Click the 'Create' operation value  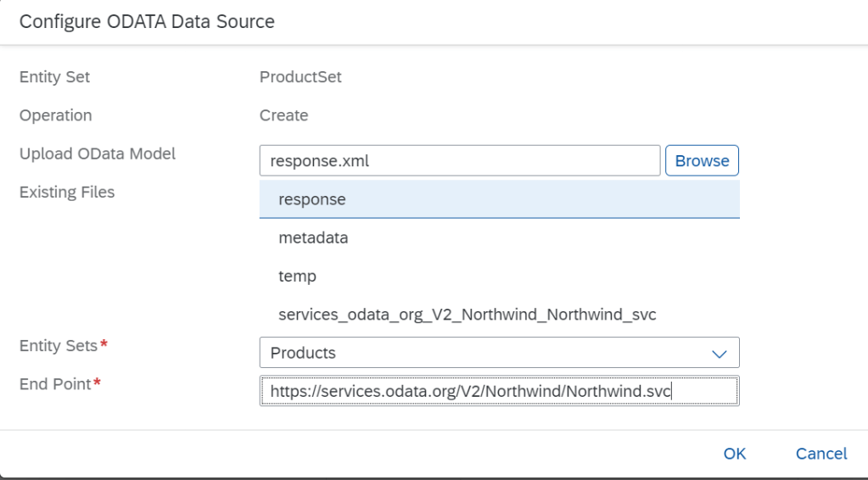[283, 115]
